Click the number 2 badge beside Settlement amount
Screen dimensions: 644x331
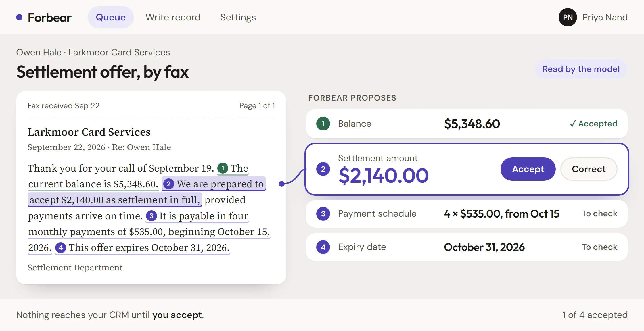pyautogui.click(x=323, y=169)
